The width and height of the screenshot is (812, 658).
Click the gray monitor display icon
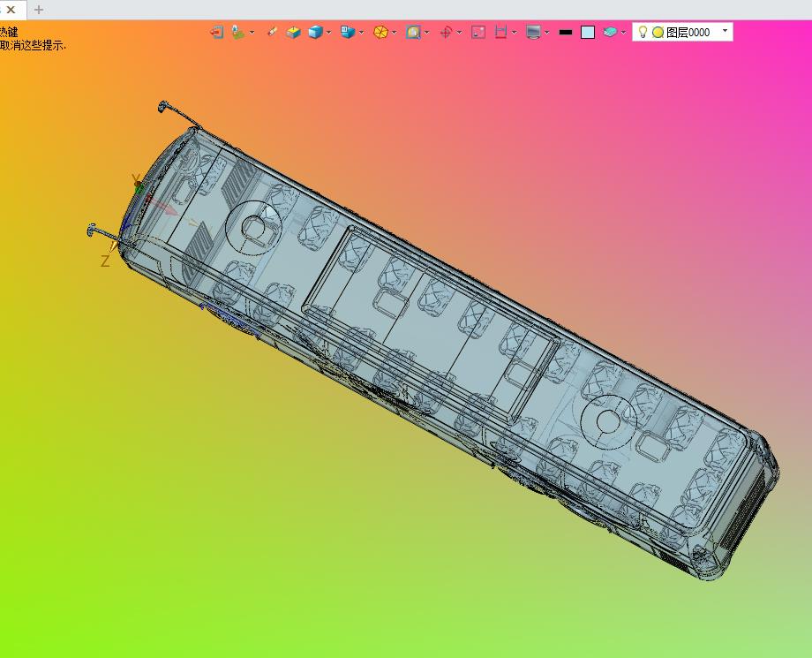point(533,32)
